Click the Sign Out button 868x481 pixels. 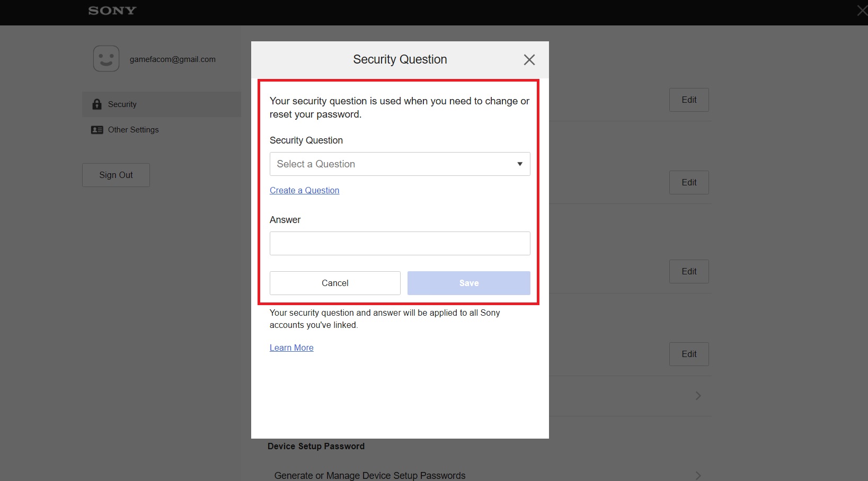pyautogui.click(x=116, y=175)
